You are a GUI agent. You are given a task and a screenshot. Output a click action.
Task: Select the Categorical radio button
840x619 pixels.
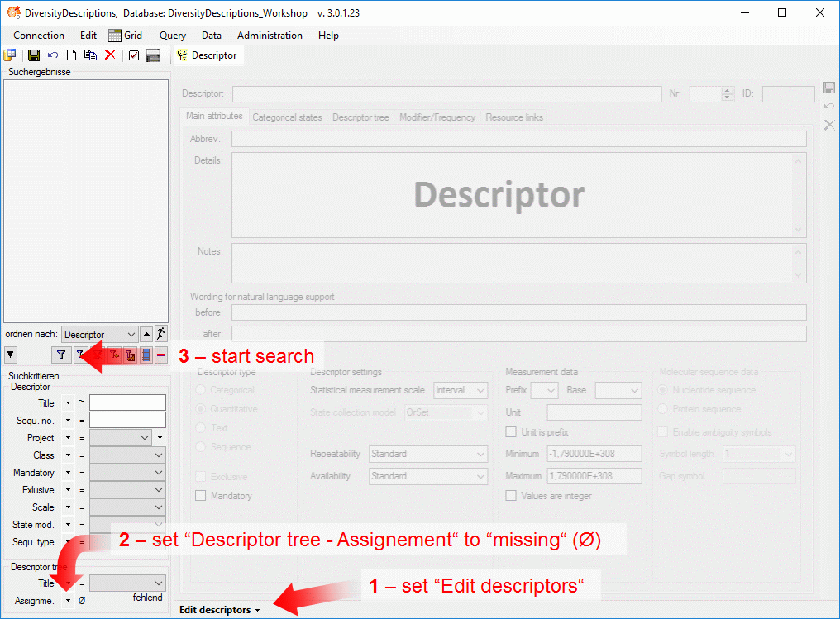201,390
